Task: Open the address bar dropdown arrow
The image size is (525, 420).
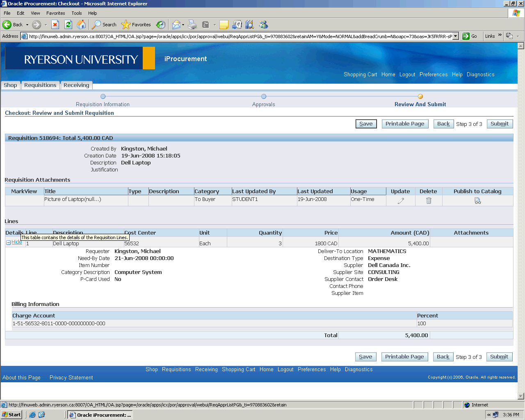Action: 455,36
